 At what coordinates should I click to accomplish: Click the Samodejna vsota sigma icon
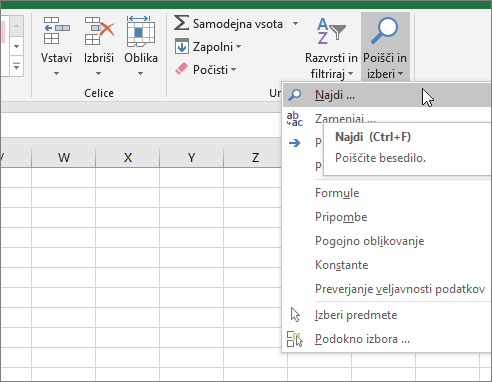click(x=181, y=23)
